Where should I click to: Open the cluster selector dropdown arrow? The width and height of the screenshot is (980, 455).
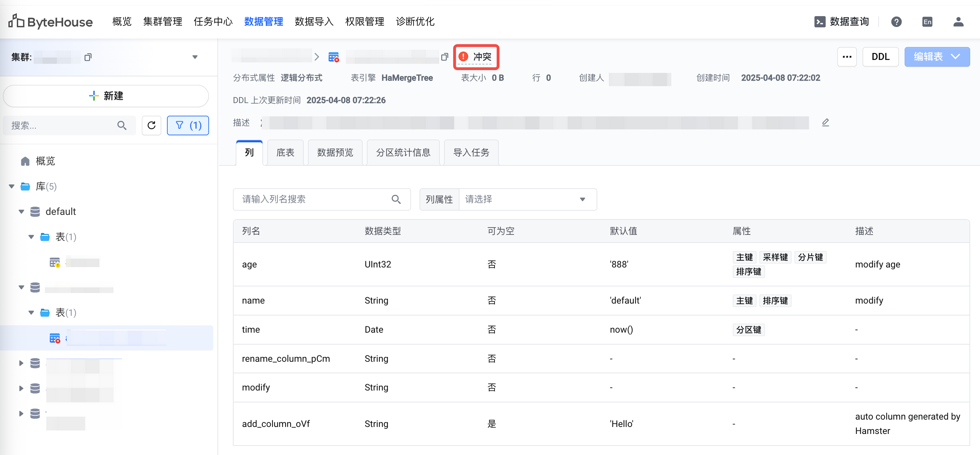coord(195,57)
